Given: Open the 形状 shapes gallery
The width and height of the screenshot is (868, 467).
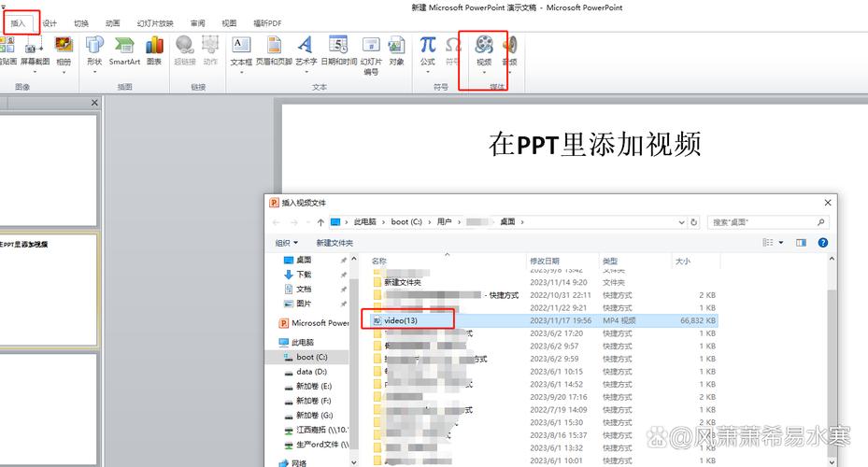Looking at the screenshot, I should coord(94,50).
